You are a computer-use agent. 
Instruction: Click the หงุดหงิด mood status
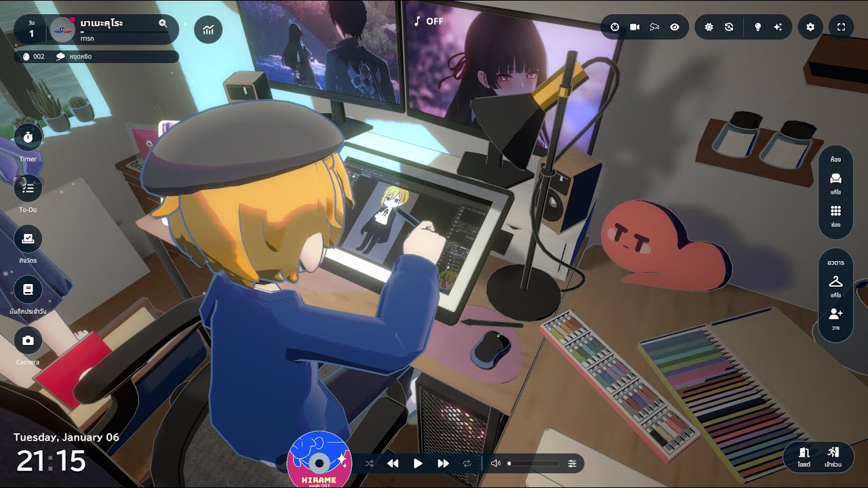[x=75, y=56]
